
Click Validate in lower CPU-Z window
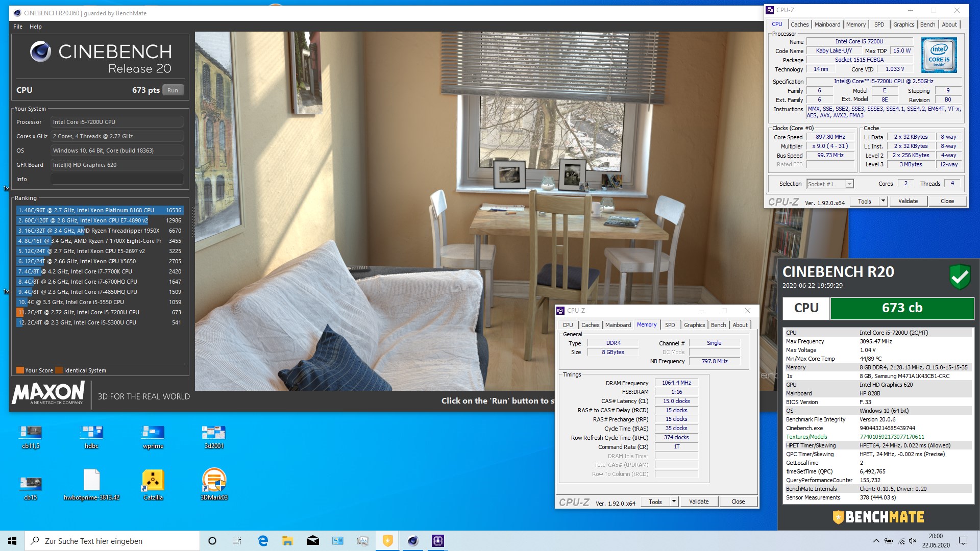tap(699, 502)
